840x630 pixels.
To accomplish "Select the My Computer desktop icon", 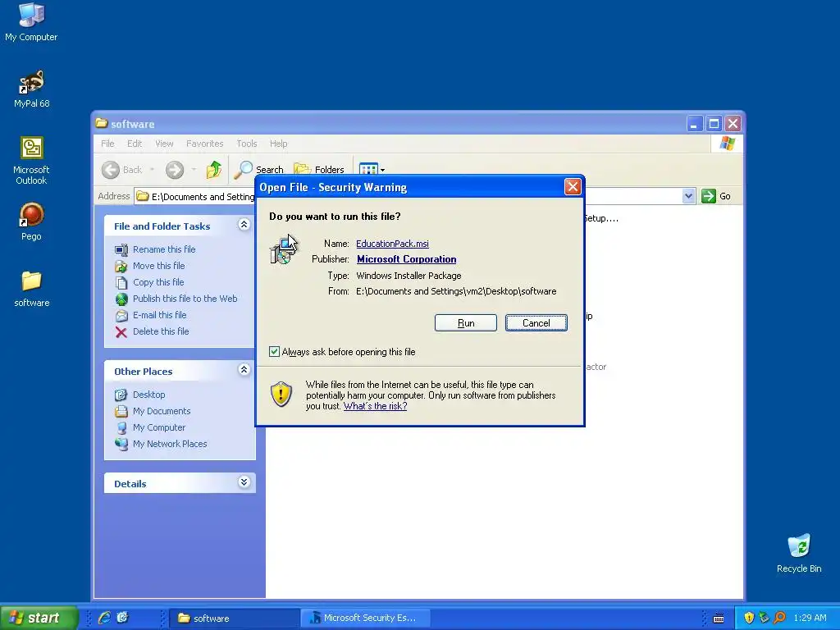I will click(31, 22).
